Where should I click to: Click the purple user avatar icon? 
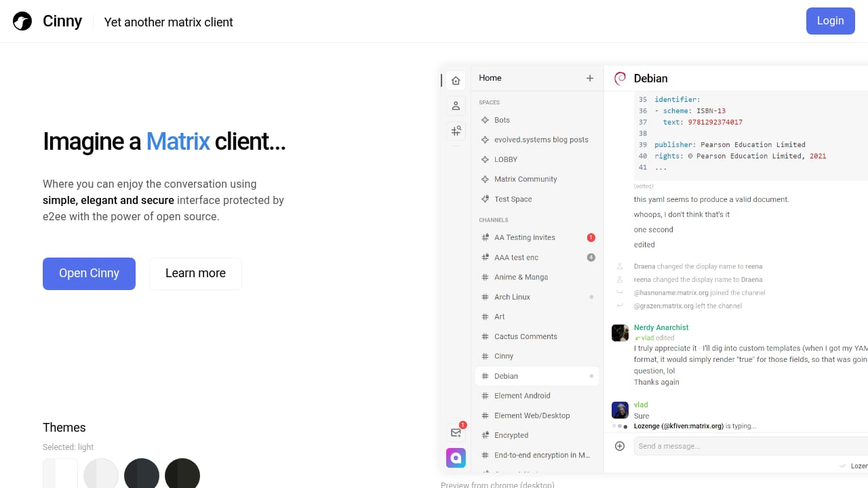(456, 457)
